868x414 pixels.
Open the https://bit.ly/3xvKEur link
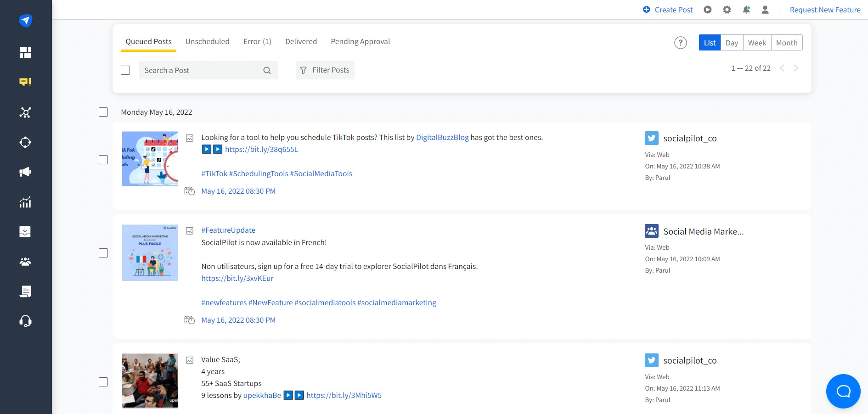pyautogui.click(x=237, y=278)
